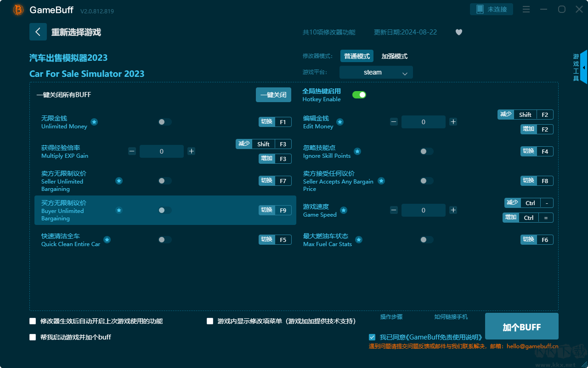Check 修改器生效后自动开启上次游戏使用的功能 checkbox
This screenshot has height=368, width=588.
[33, 321]
